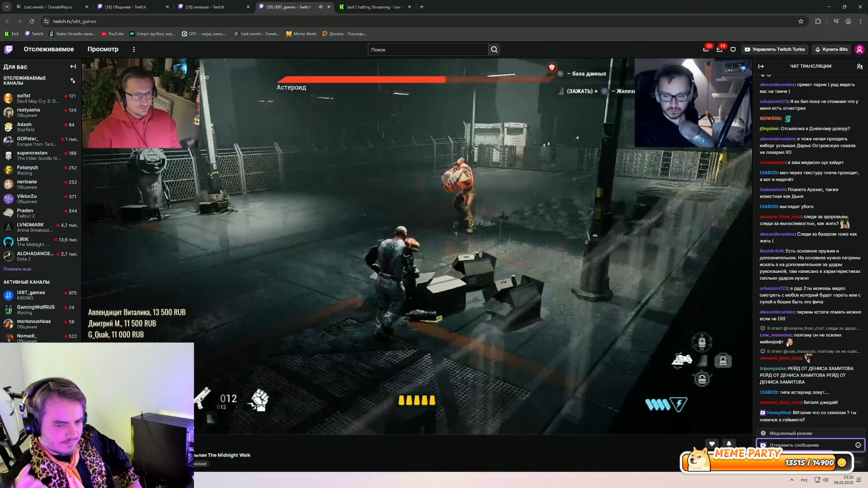The height and width of the screenshot is (488, 868).
Task: Open ALOHADANCE channel in sidebar
Action: pyautogui.click(x=41, y=256)
